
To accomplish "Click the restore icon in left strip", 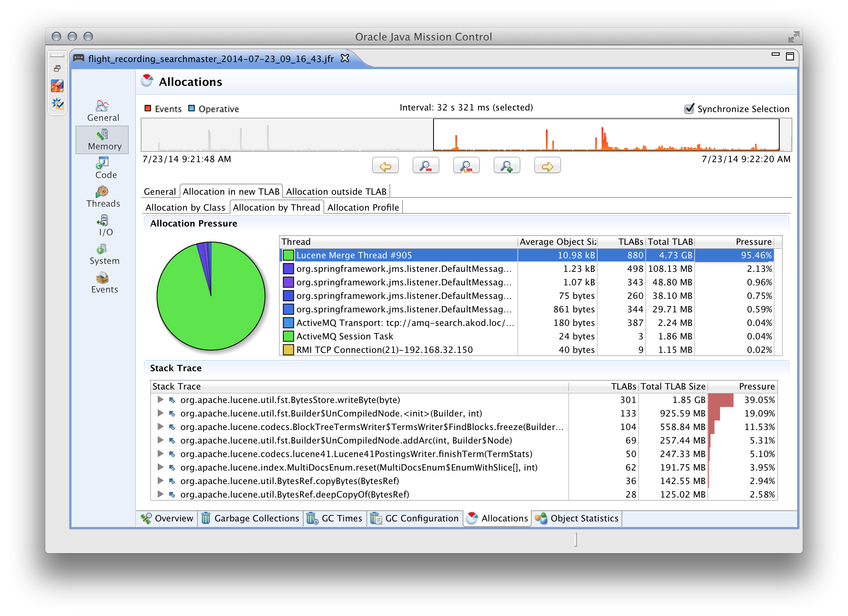I will coord(57,69).
